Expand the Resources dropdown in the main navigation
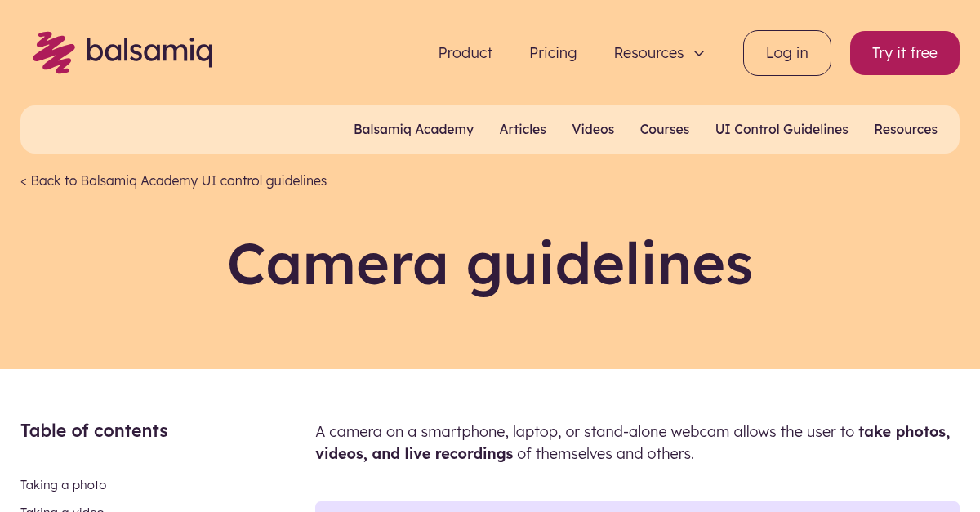980x512 pixels. (648, 52)
